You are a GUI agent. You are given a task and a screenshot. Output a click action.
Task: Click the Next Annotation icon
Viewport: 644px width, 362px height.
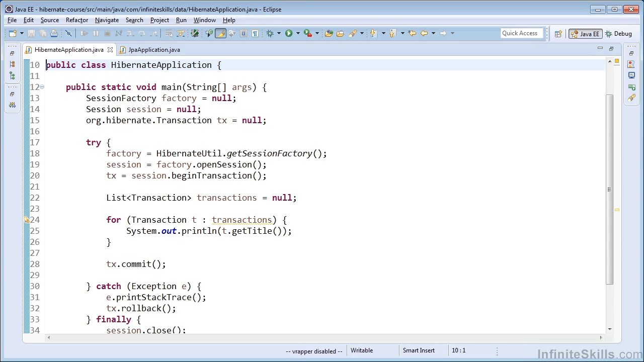[x=373, y=33]
